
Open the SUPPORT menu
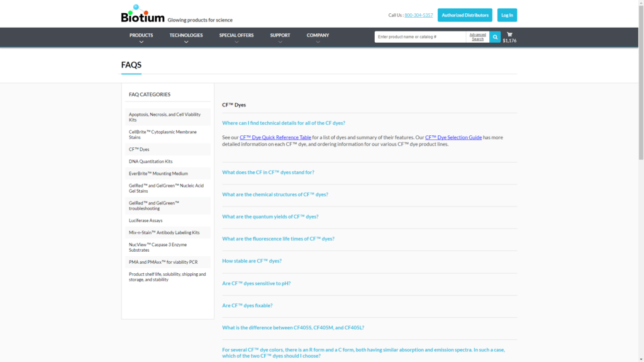point(280,35)
